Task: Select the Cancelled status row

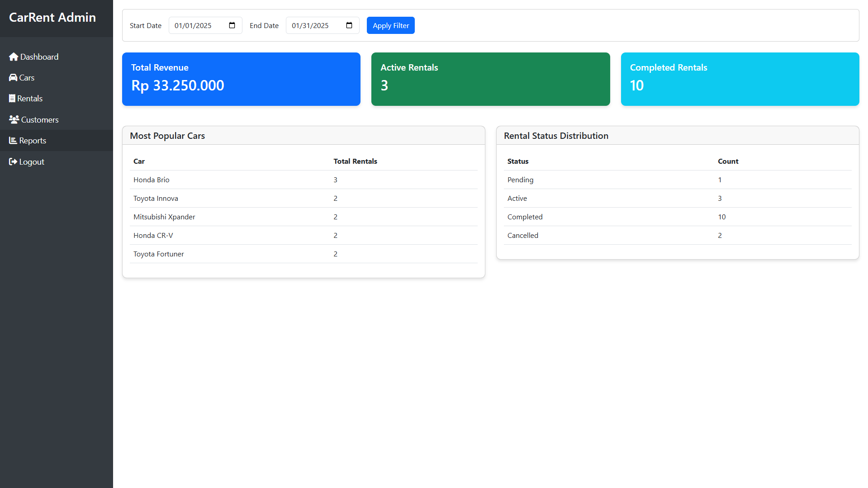Action: point(678,235)
